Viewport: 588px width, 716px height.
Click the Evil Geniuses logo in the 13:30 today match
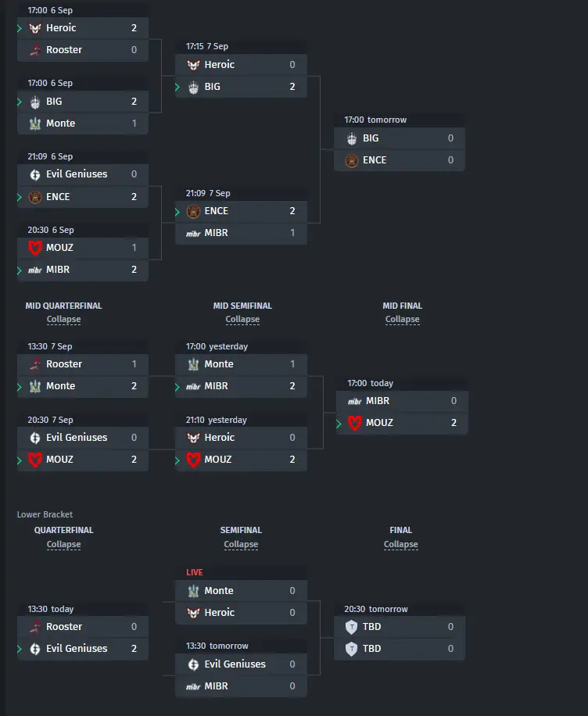(x=35, y=649)
